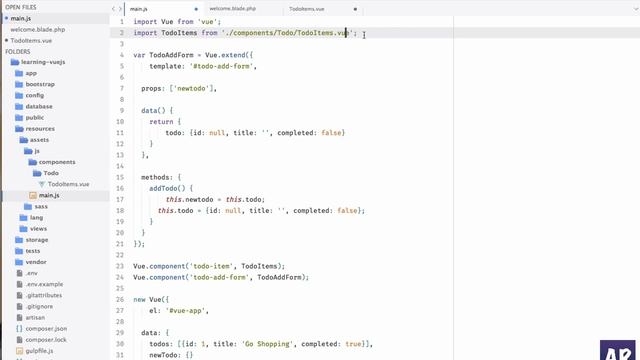
Task: Expand the database folder
Action: coord(39,106)
